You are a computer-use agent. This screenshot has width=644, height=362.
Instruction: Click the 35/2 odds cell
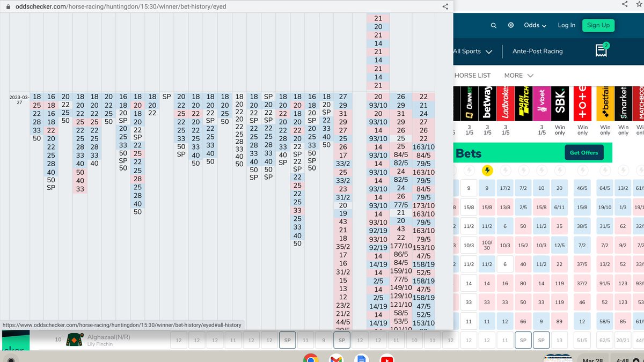coord(343,247)
